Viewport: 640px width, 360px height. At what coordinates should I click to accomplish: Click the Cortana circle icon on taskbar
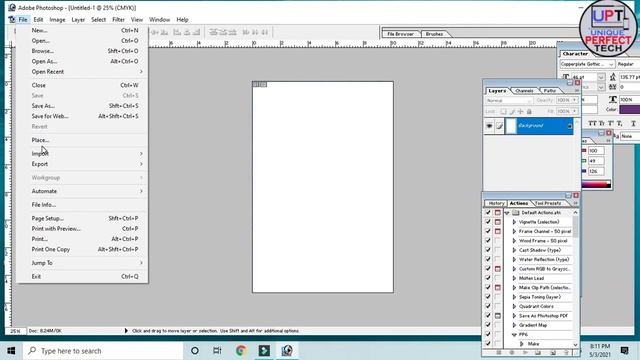(x=195, y=351)
